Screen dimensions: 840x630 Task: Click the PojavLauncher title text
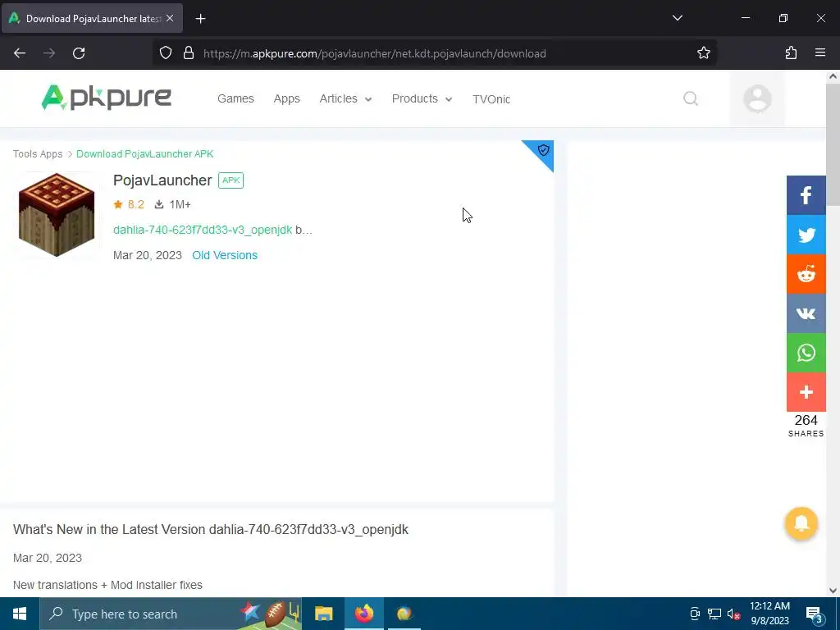[x=162, y=180]
